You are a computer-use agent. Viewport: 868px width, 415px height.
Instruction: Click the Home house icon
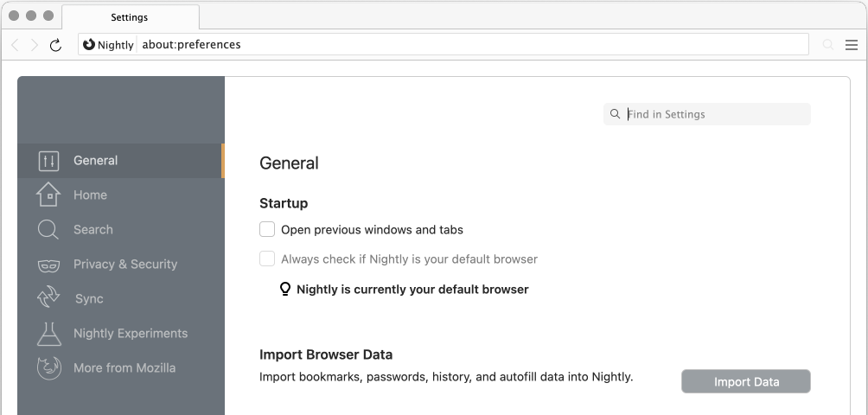[x=48, y=195]
